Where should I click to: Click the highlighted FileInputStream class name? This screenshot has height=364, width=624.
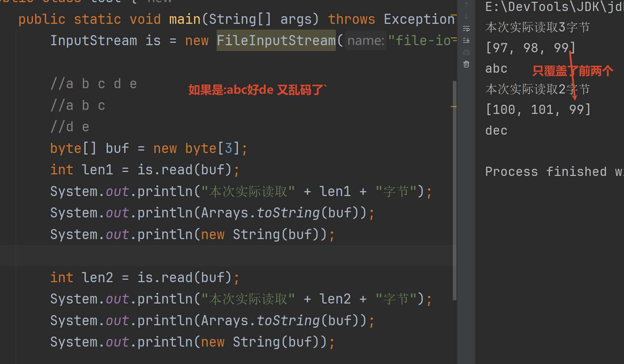pyautogui.click(x=276, y=41)
